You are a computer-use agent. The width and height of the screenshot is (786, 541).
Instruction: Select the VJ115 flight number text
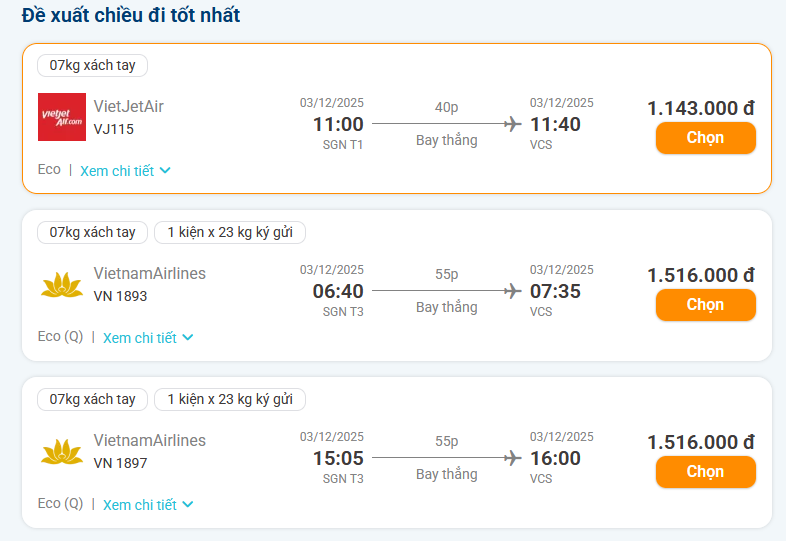coord(114,129)
